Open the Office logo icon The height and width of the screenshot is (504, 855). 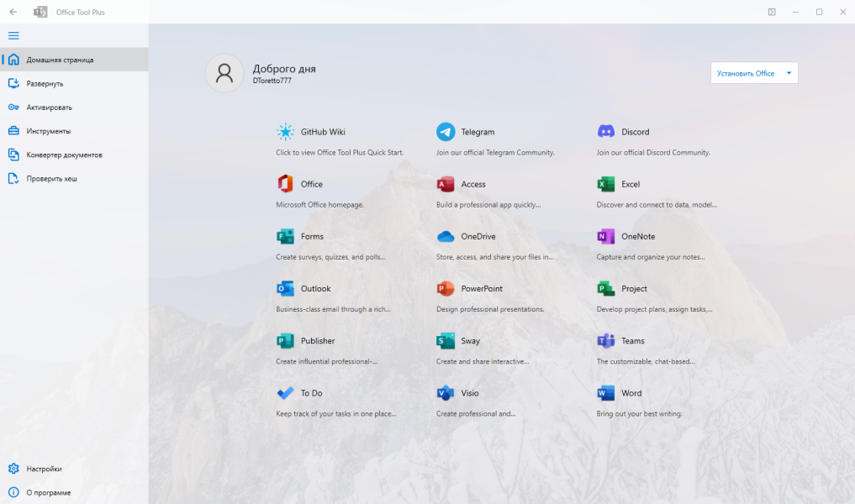[x=285, y=184]
